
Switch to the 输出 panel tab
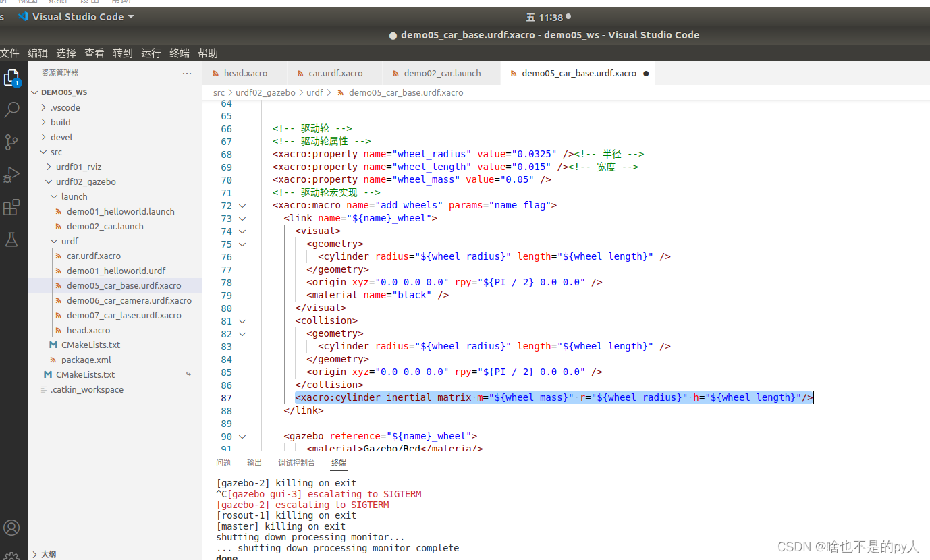click(x=254, y=463)
